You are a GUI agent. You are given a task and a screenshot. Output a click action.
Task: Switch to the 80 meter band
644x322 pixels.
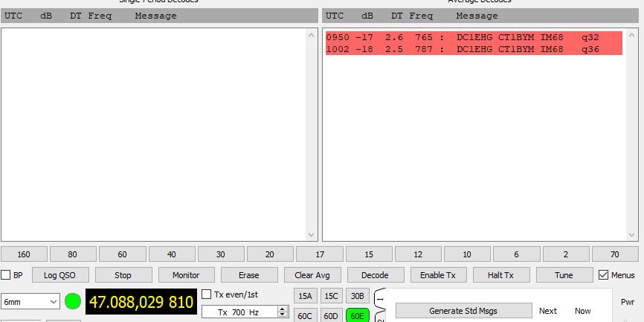tap(73, 254)
